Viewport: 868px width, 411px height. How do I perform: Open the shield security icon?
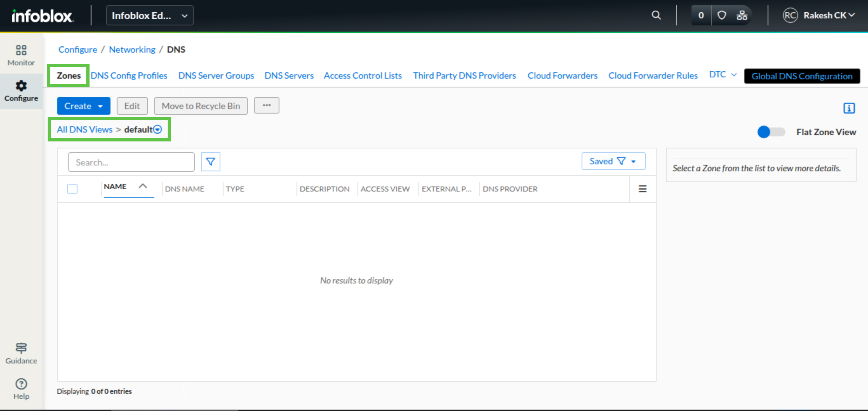(x=721, y=15)
